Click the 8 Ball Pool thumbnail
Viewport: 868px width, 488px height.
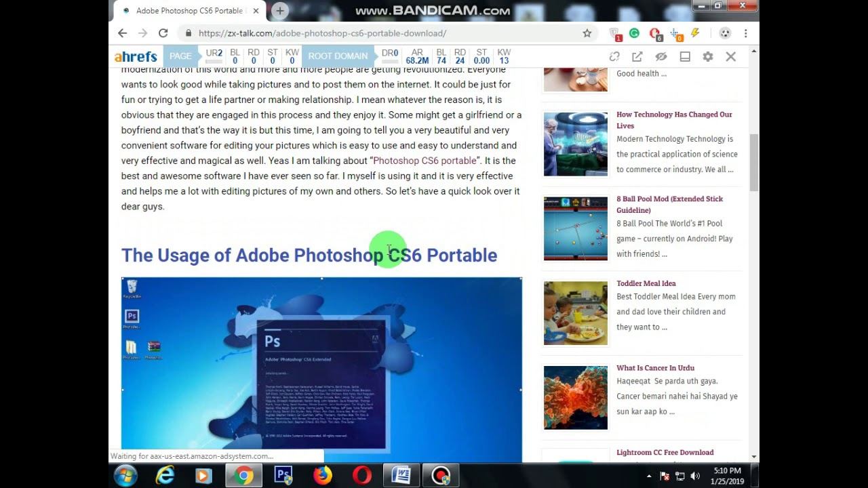coord(576,228)
